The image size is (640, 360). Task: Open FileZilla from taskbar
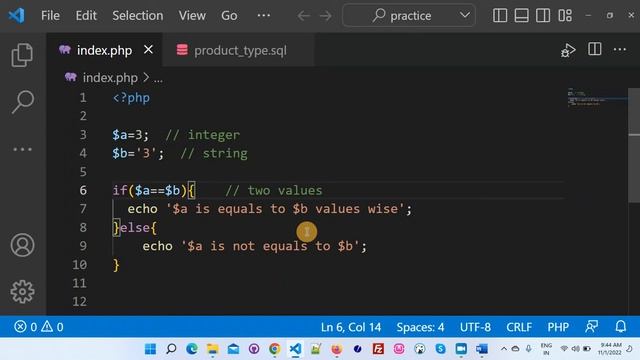pos(378,349)
